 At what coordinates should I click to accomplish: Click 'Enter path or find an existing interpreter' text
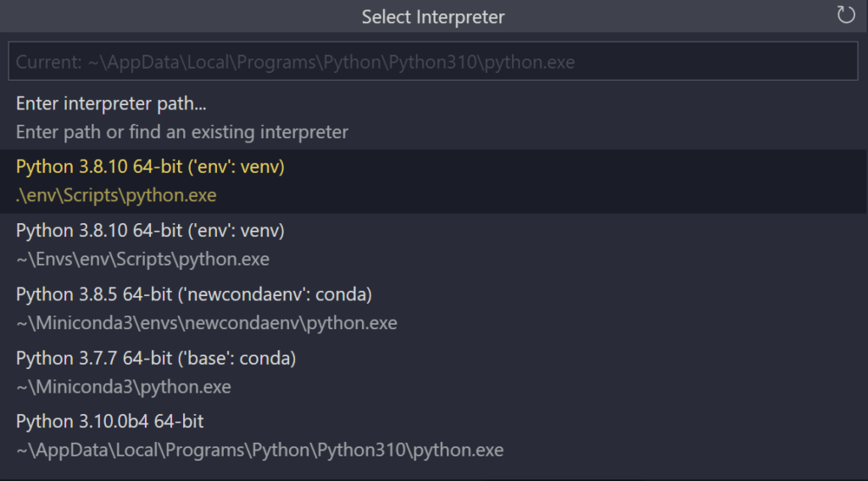pos(181,131)
